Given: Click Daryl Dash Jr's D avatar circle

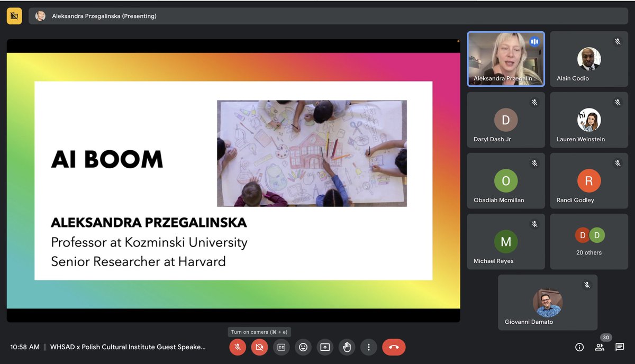Looking at the screenshot, I should tap(506, 120).
